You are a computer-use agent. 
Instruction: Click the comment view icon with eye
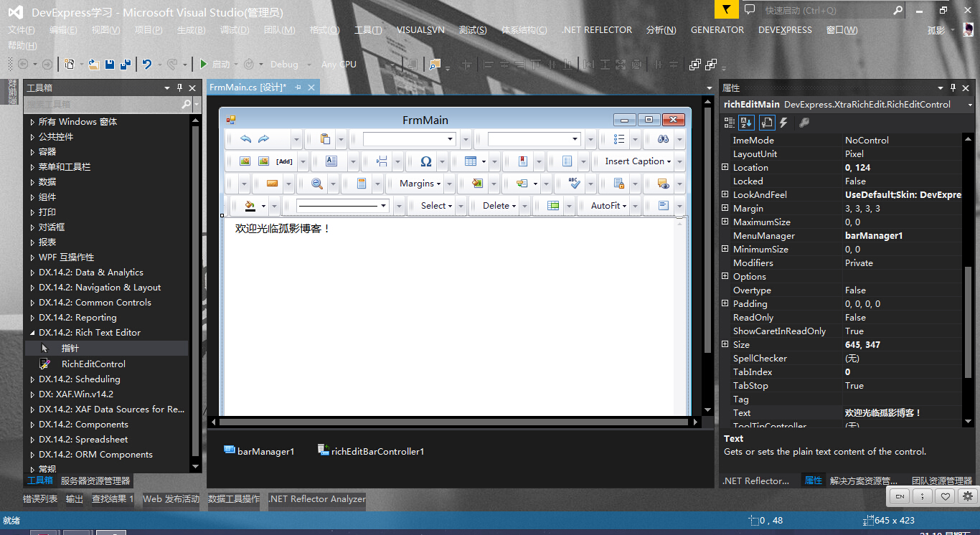click(x=663, y=184)
